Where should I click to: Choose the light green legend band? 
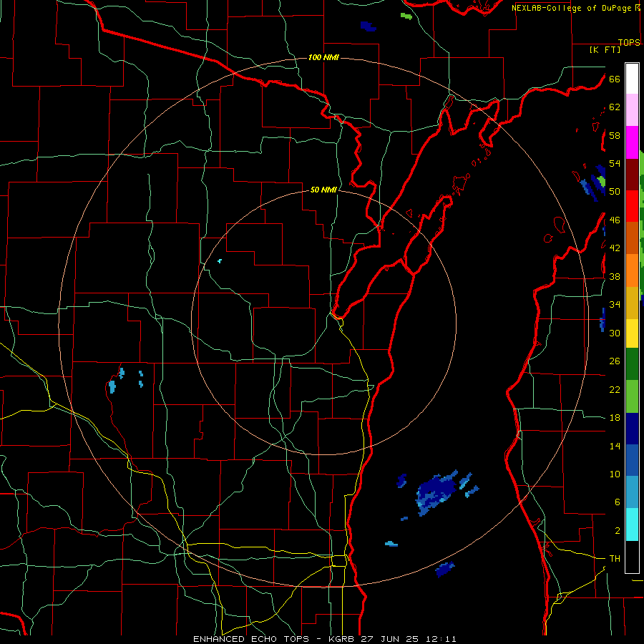coord(632,396)
